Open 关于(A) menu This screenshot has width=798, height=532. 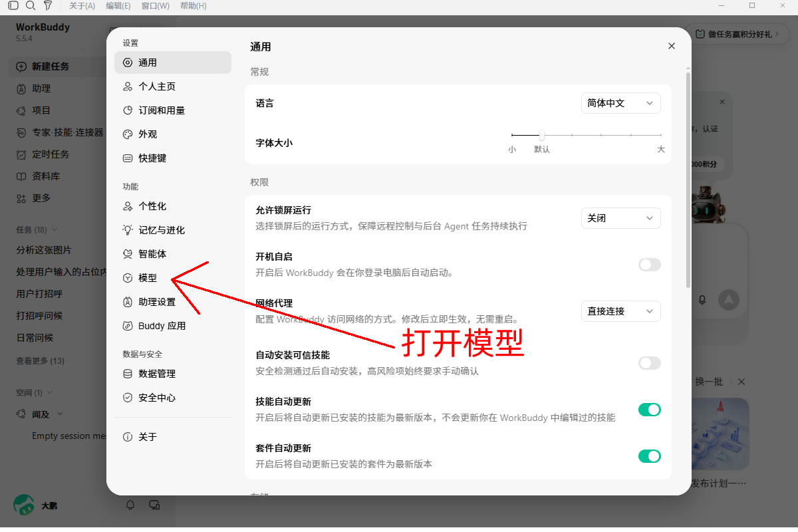(x=82, y=5)
